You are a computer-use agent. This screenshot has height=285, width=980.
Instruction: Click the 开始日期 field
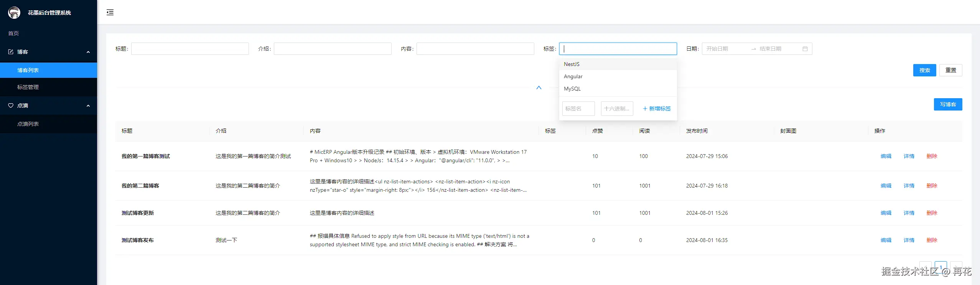pos(726,49)
